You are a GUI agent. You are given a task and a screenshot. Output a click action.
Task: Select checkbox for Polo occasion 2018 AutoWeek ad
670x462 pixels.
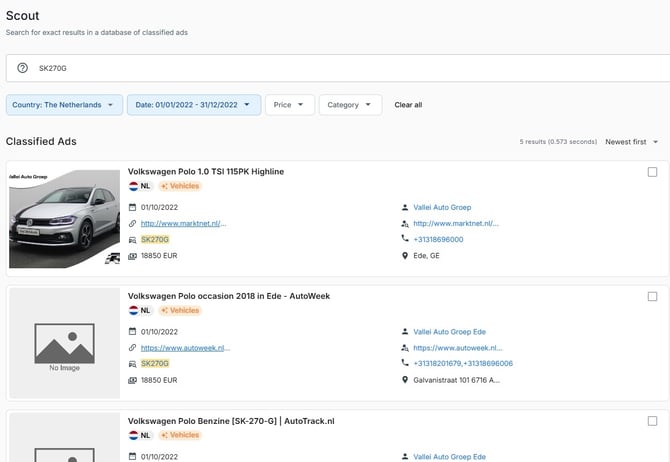(652, 296)
